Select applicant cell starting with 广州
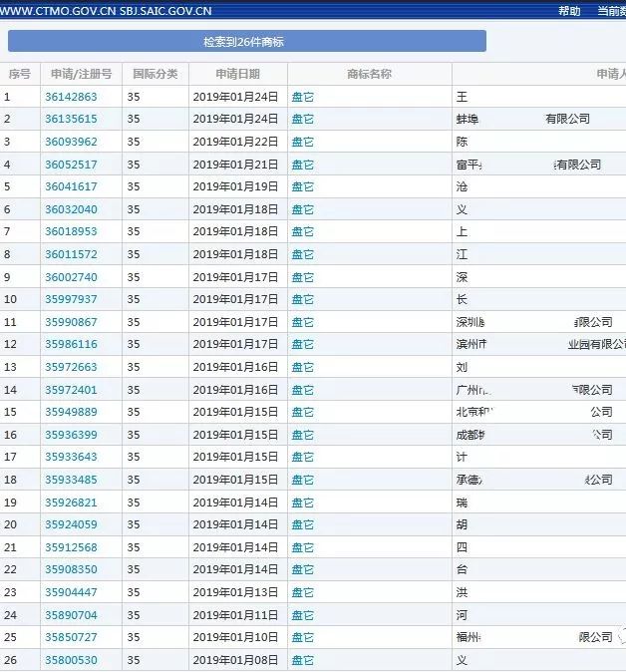 (x=539, y=390)
